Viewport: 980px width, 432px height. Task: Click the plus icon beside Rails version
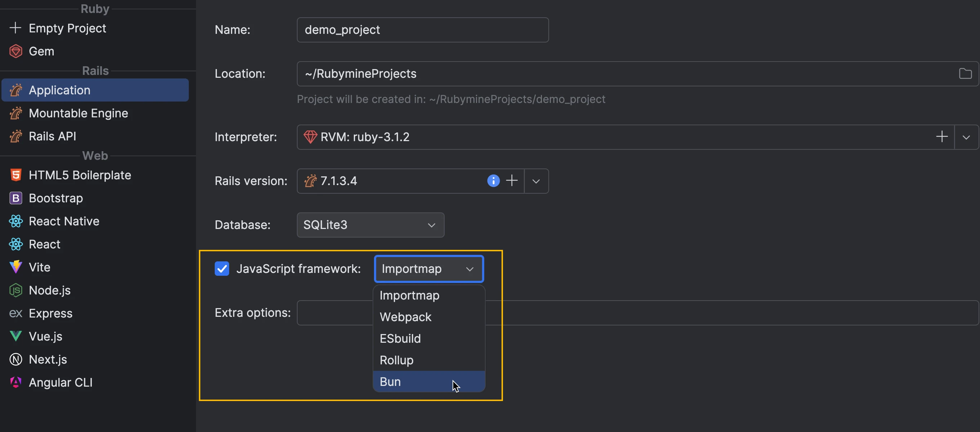(512, 181)
